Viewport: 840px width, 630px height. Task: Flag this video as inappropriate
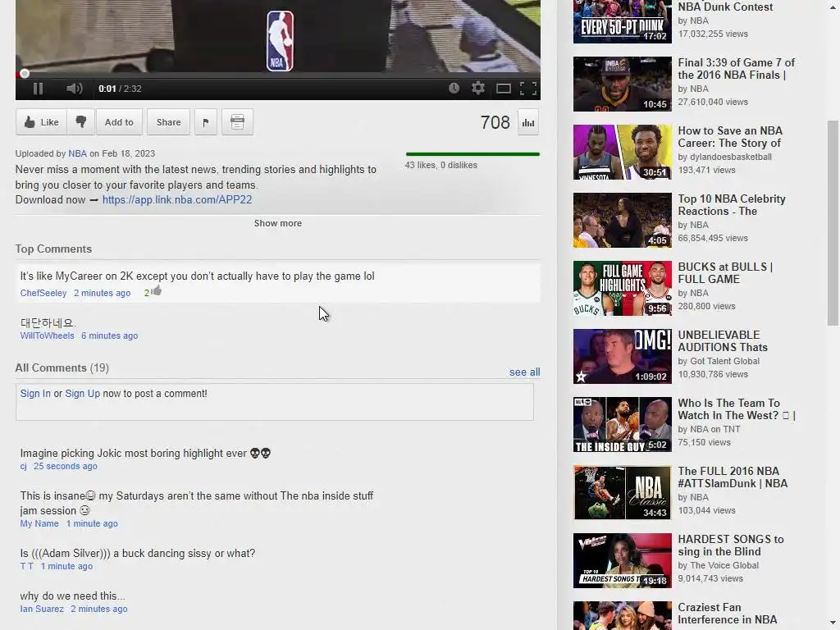tap(206, 122)
